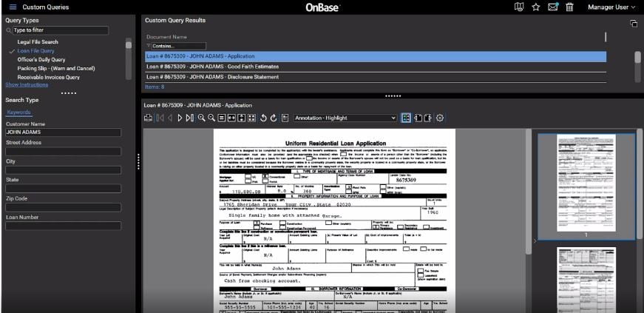This screenshot has height=313, width=644.
Task: Select page 1 thumbnail
Action: click(x=586, y=187)
